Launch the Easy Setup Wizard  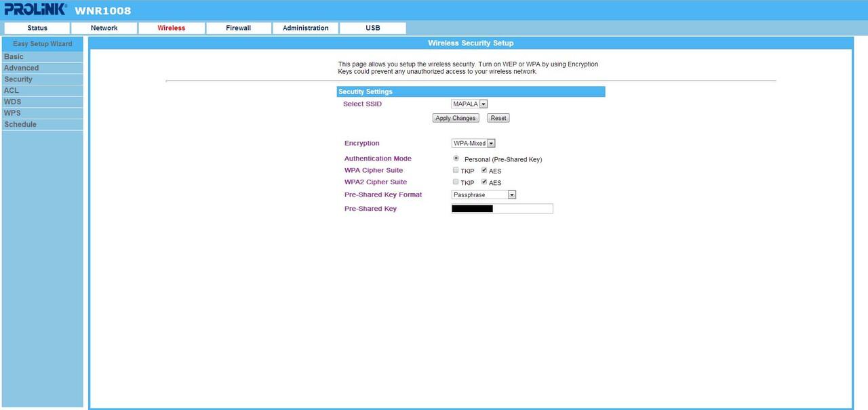click(42, 43)
